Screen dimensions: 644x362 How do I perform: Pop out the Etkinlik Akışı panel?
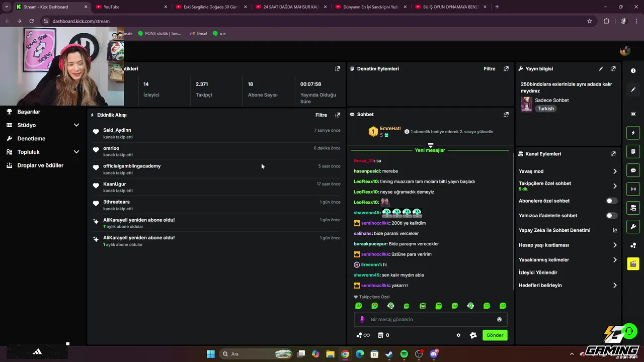[x=338, y=115]
